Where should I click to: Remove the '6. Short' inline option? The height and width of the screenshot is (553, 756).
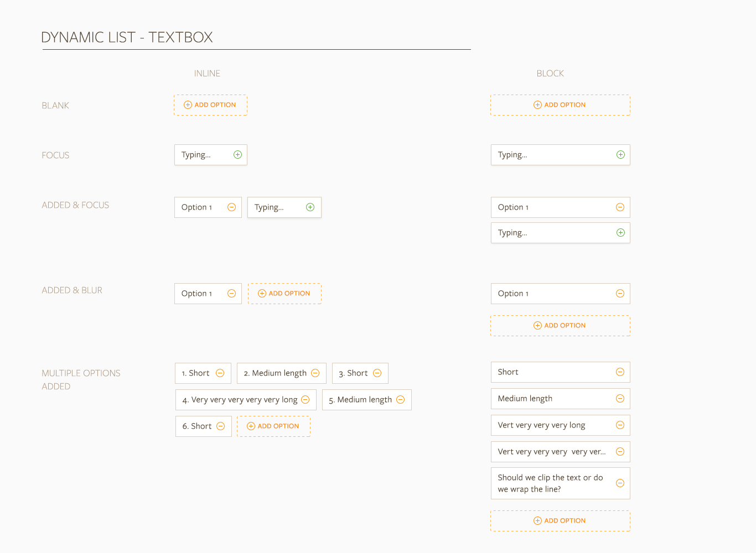pyautogui.click(x=220, y=426)
